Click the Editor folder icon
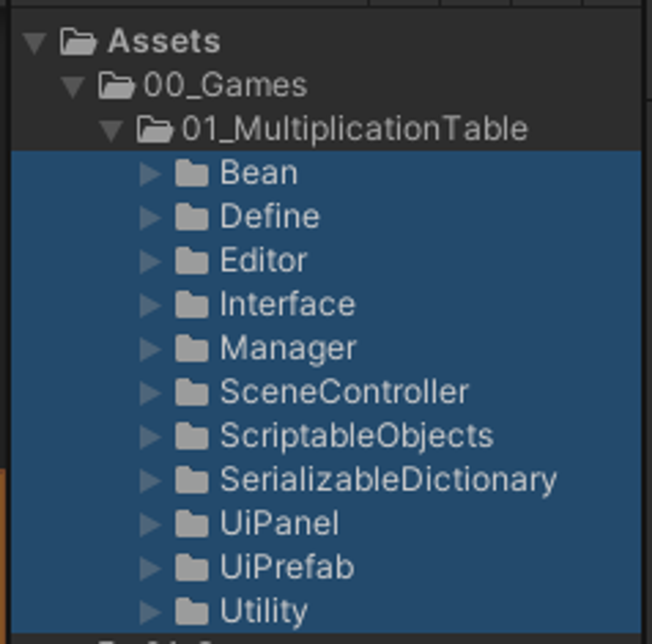The image size is (652, 644). tap(192, 261)
